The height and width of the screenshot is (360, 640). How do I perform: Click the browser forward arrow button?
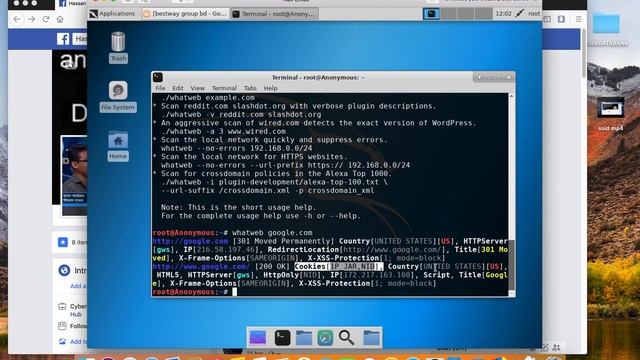(31, 19)
